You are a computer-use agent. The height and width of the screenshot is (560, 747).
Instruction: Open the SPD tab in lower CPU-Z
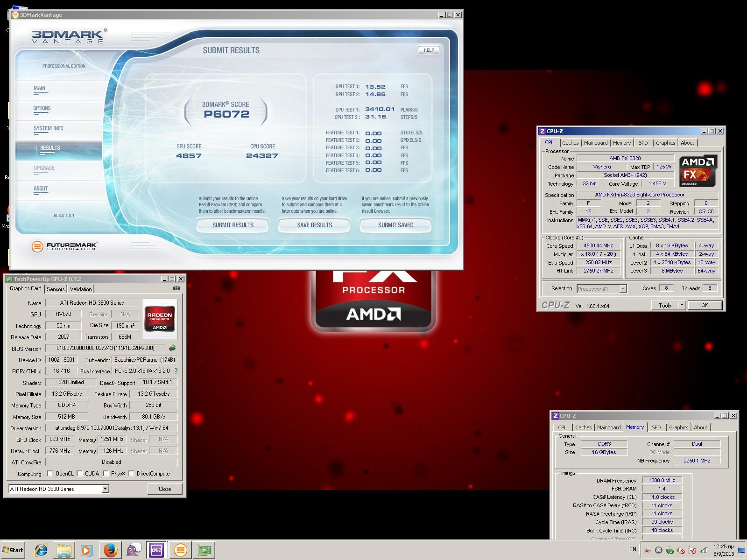coord(656,427)
